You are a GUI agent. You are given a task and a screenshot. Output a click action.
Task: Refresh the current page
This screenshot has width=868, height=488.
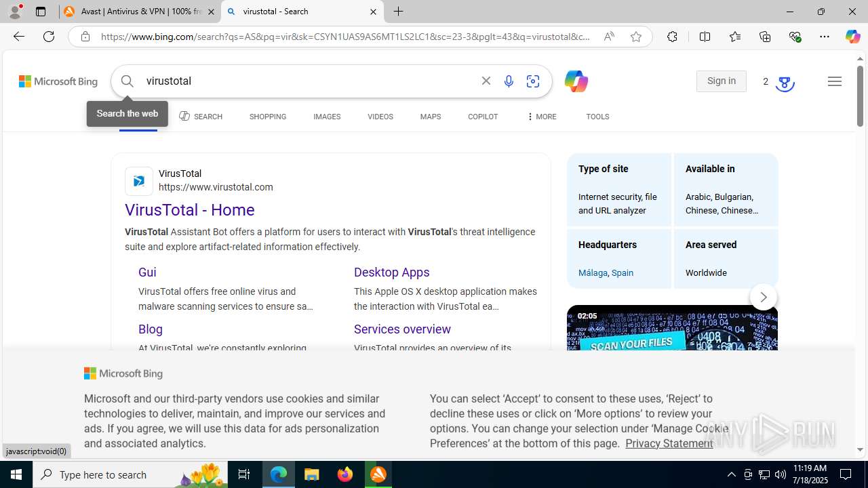[49, 37]
